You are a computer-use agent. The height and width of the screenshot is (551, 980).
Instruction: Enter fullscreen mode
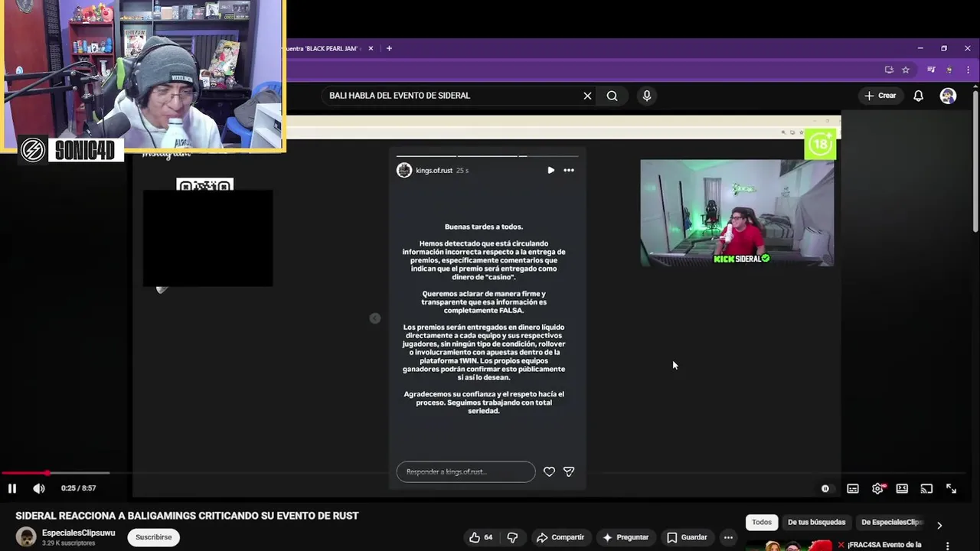point(951,488)
